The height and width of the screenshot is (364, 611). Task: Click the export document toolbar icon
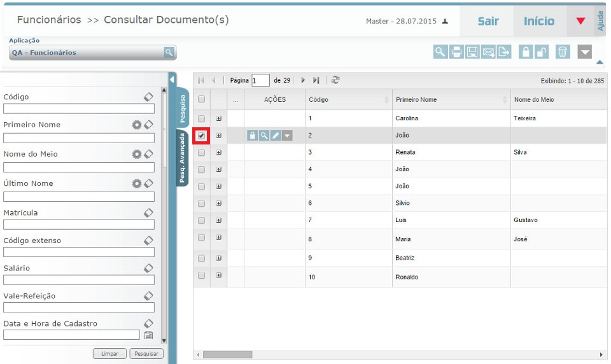pyautogui.click(x=504, y=52)
